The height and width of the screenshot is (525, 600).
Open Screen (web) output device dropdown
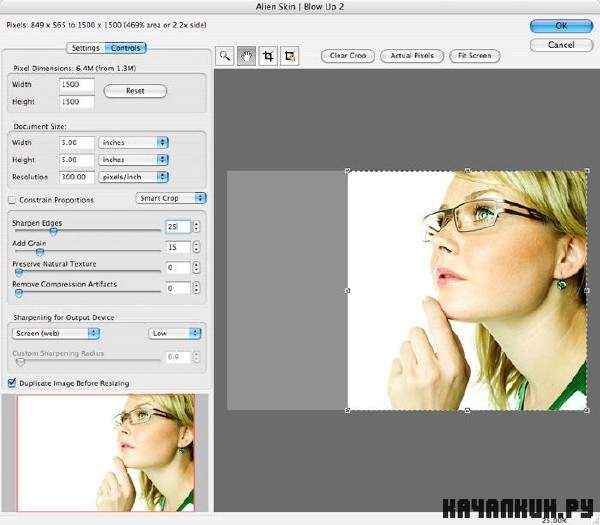pyautogui.click(x=56, y=333)
